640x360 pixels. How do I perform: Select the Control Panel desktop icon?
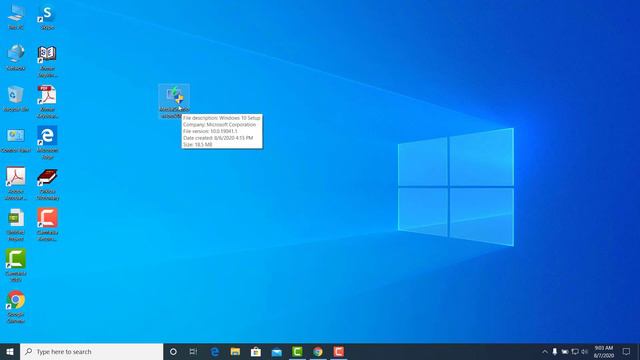point(16,140)
